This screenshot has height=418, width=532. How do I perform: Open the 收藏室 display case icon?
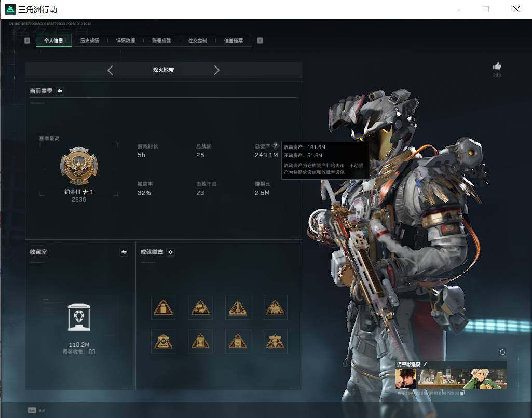pyautogui.click(x=79, y=317)
